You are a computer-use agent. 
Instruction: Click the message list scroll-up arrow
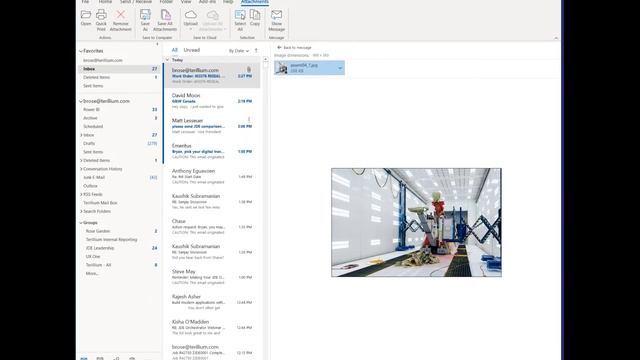266,60
